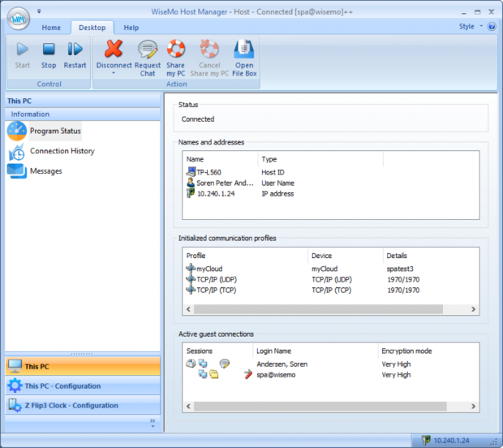The image size is (503, 448).
Task: Click the remote control session icon for Andersen
Action: (x=203, y=364)
